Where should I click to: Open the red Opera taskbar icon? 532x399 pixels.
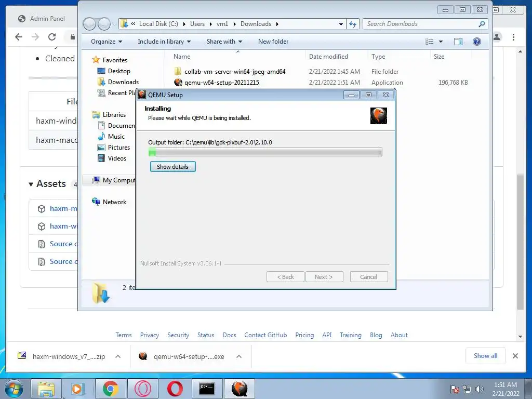[x=175, y=389]
